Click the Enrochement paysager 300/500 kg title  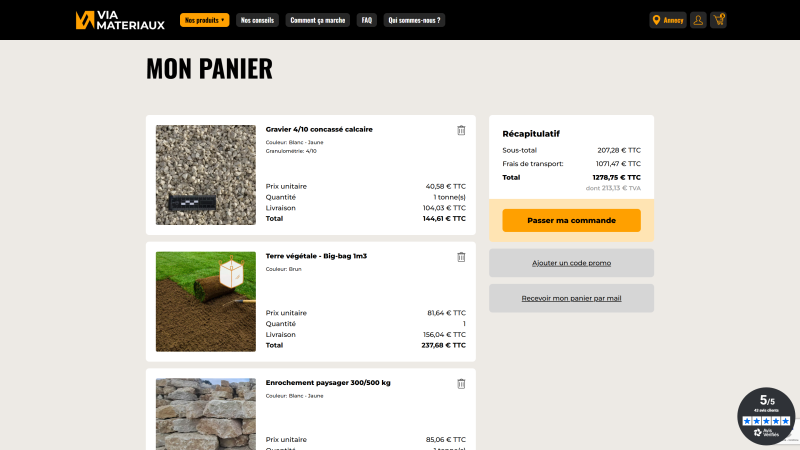tap(328, 383)
